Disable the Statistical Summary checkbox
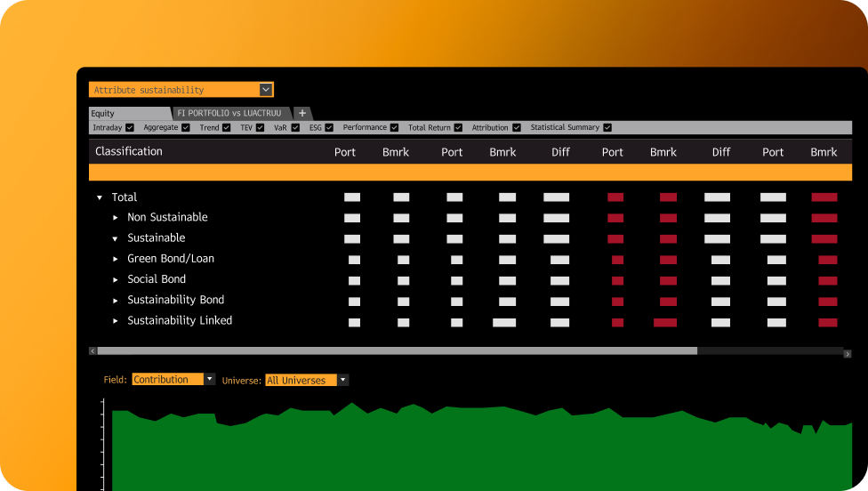Screen dimensions: 868x491 (607, 128)
